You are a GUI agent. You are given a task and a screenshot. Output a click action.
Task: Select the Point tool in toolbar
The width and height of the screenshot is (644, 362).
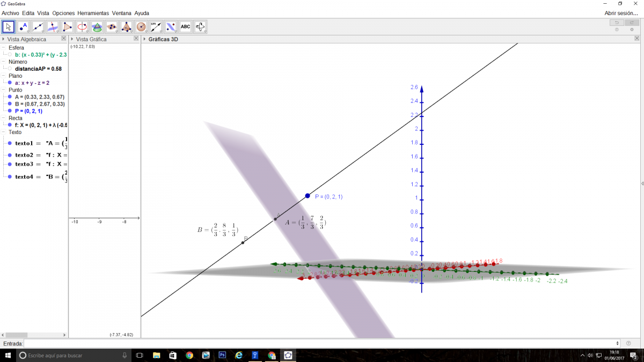click(x=23, y=26)
